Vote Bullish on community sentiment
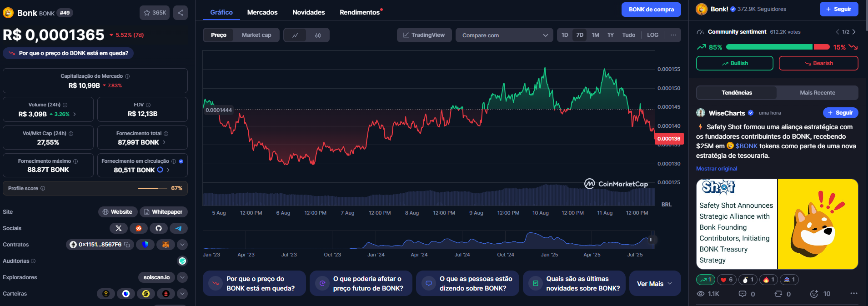Image resolution: width=868 pixels, height=306 pixels. tap(735, 63)
